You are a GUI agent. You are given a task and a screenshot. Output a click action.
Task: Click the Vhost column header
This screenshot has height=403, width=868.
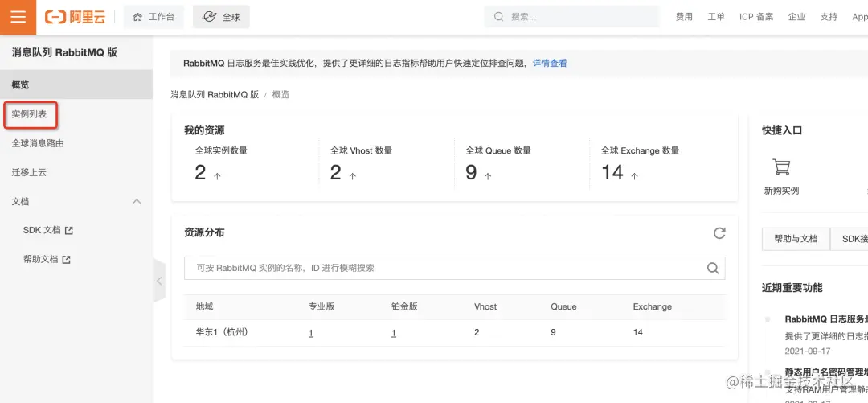click(x=485, y=306)
